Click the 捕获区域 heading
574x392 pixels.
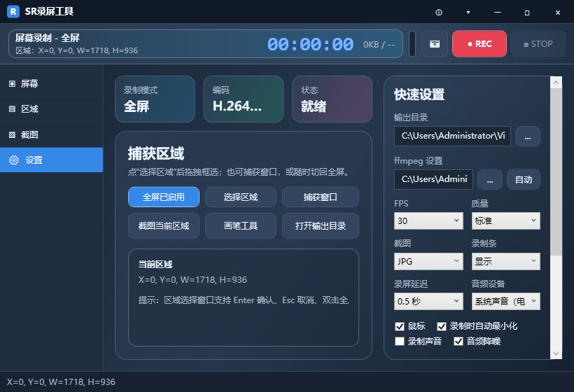156,153
